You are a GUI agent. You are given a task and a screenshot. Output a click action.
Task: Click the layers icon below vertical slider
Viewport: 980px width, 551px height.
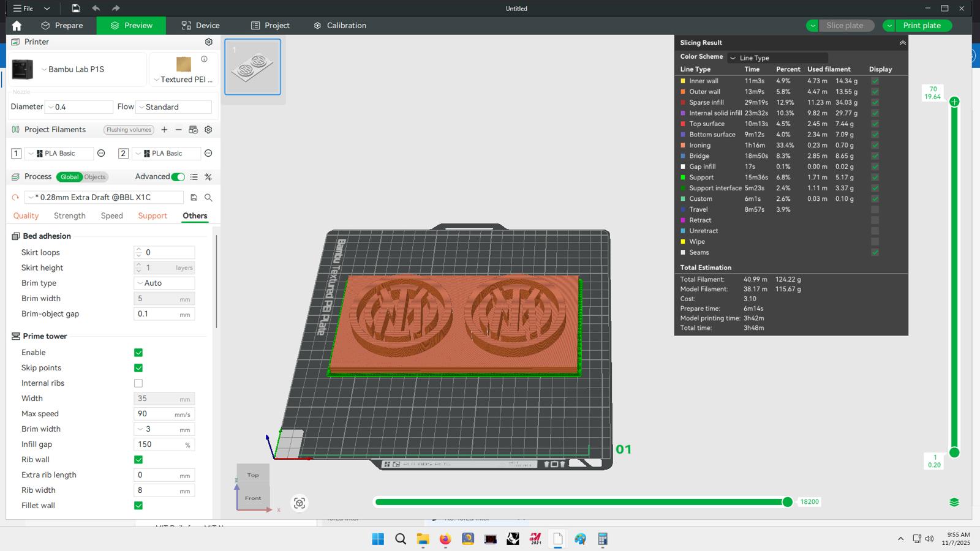coord(954,502)
